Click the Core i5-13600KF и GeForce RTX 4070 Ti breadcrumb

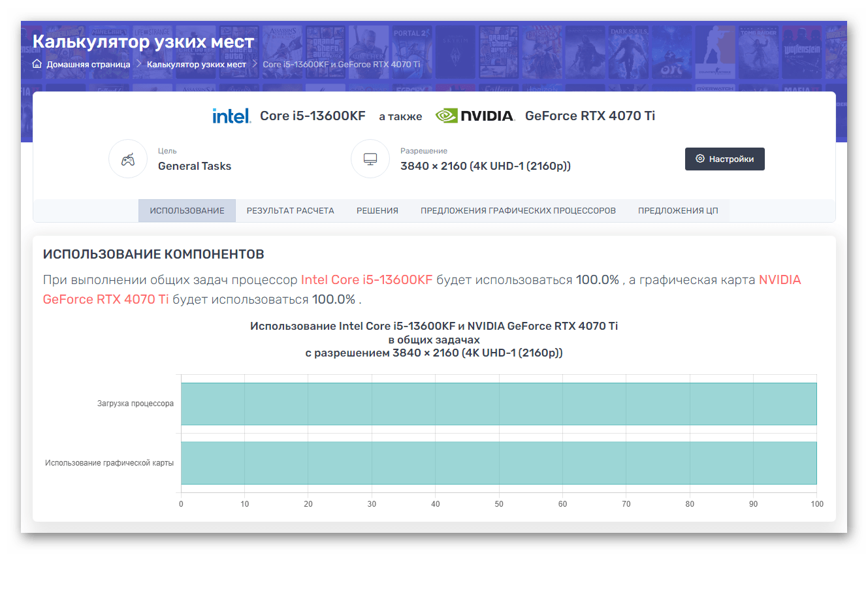click(x=342, y=65)
